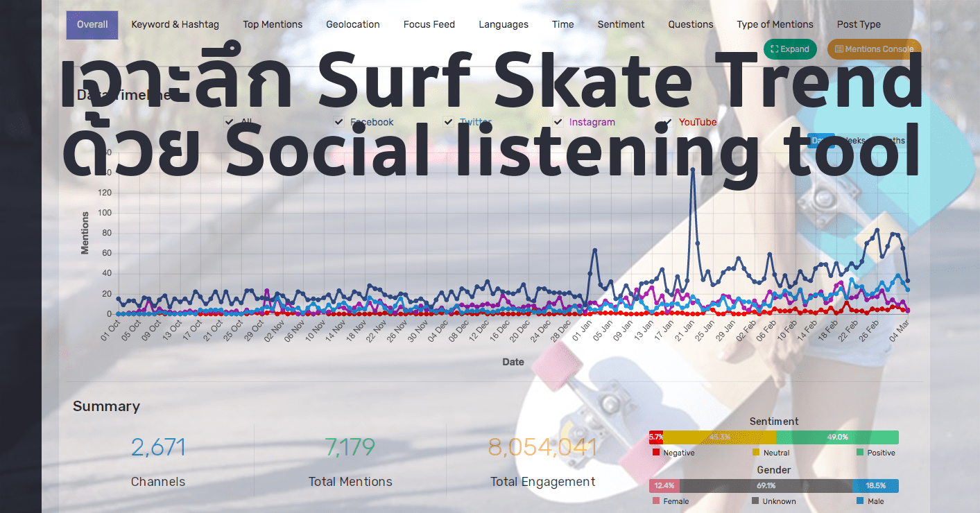The height and width of the screenshot is (513, 980).
Task: Click the Positive legend green swatch
Action: (860, 453)
